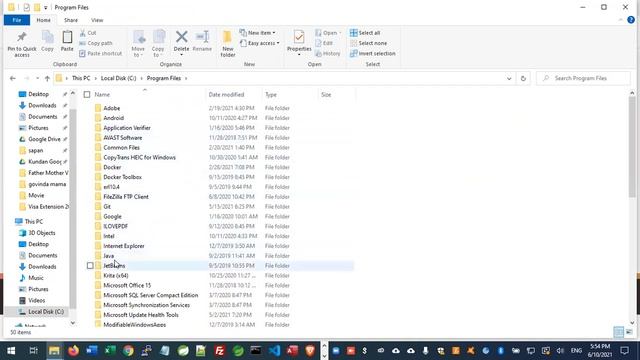Expand the Open dropdown arrow in ribbon

pos(340,33)
